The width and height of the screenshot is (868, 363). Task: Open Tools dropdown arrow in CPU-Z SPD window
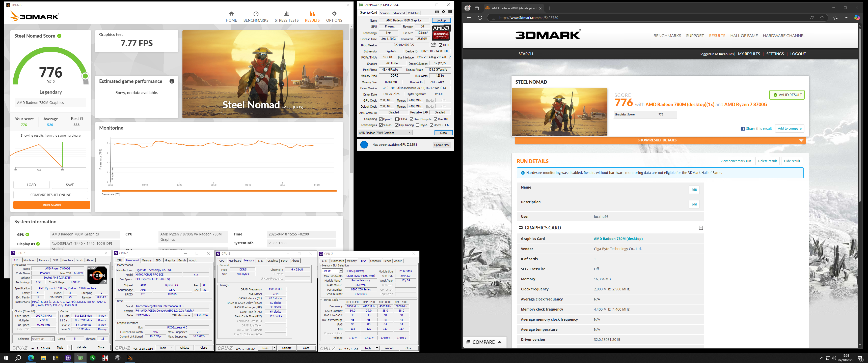coord(377,348)
